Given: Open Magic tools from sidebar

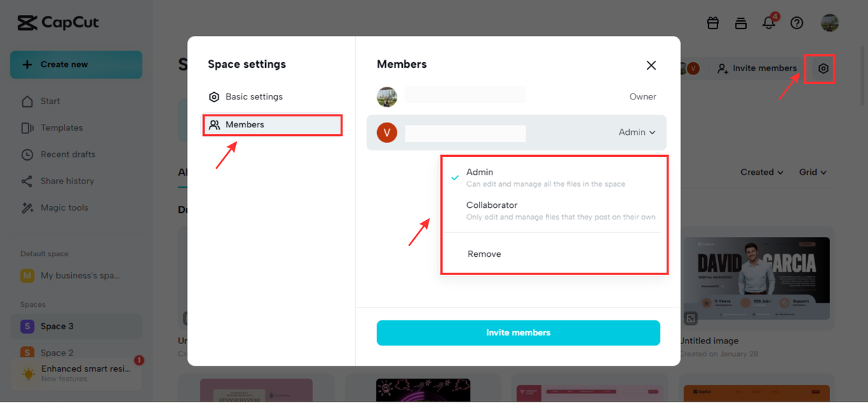Looking at the screenshot, I should click(x=64, y=208).
